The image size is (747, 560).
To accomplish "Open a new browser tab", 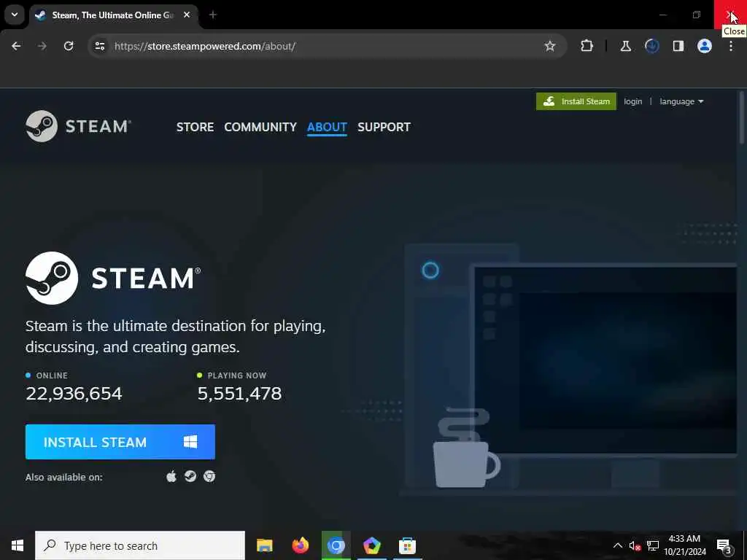I will pyautogui.click(x=213, y=15).
